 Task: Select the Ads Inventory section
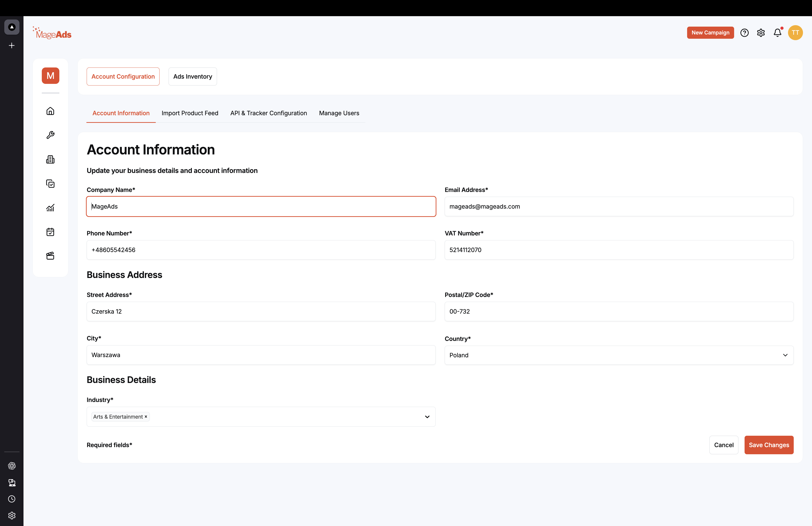(192, 77)
